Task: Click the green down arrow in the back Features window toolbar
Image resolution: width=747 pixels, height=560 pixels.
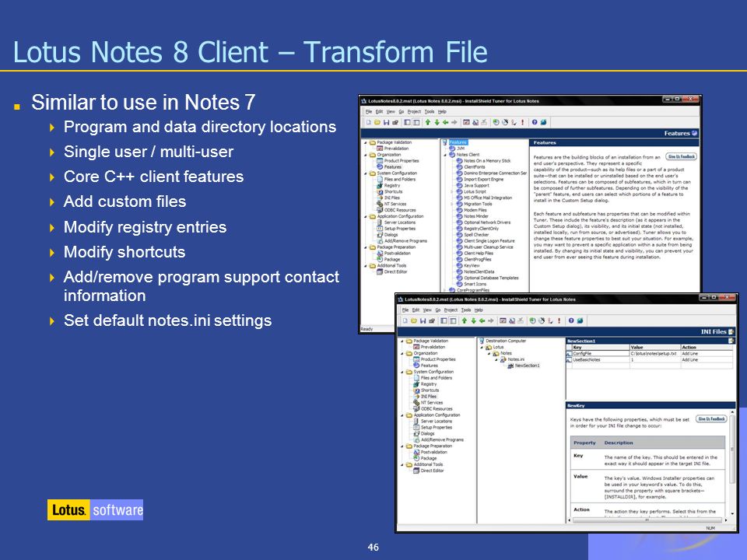Action: (x=437, y=122)
